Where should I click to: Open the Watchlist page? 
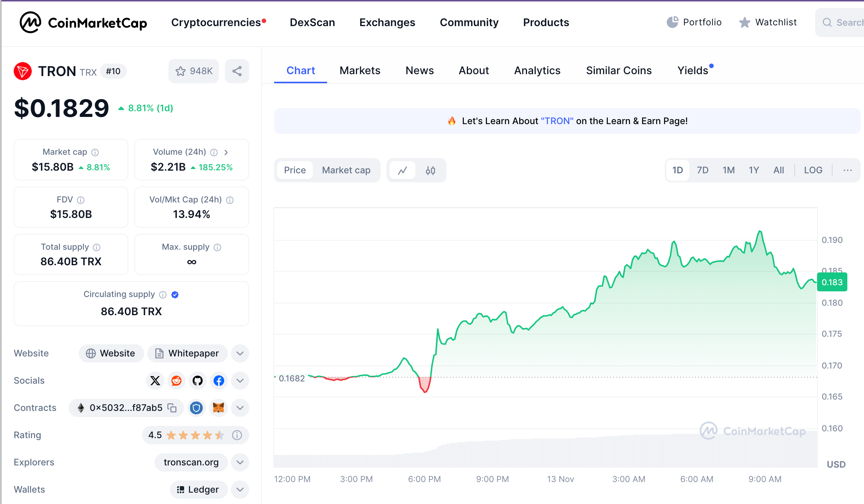(x=768, y=22)
